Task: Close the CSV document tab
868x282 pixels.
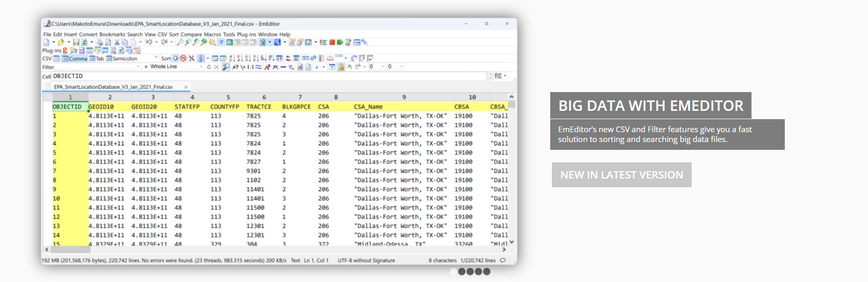Action: pos(186,87)
